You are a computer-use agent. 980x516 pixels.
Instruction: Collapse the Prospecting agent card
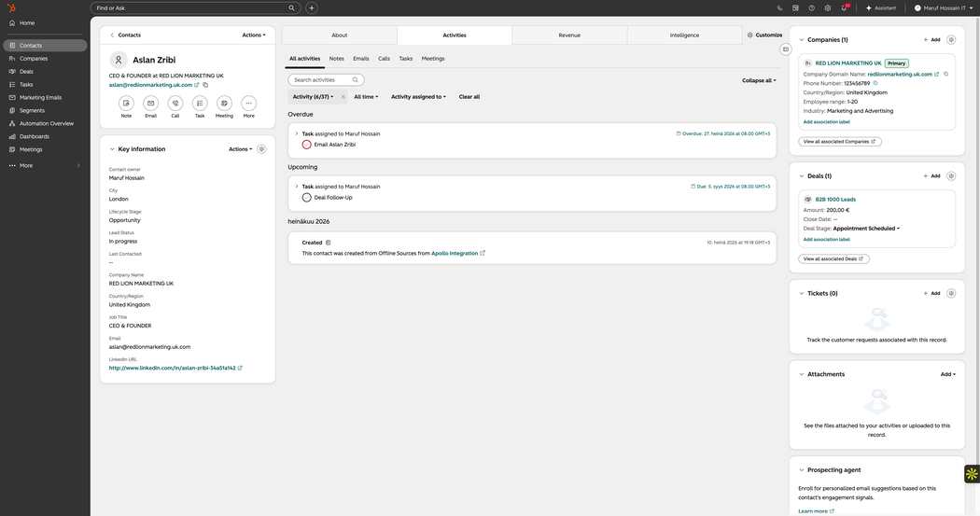tap(801, 469)
